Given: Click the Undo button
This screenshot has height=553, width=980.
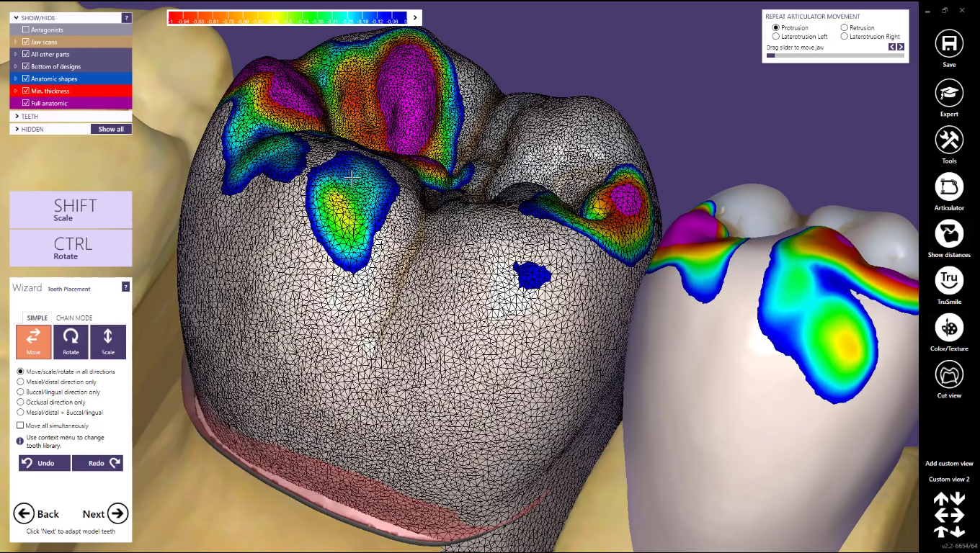Looking at the screenshot, I should [x=45, y=463].
